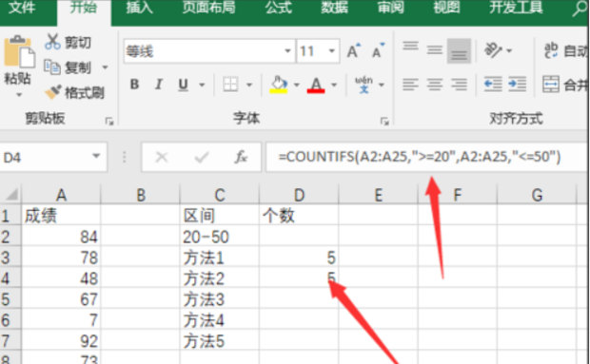Open the Paste options arrow
The width and height of the screenshot is (590, 364).
19,95
